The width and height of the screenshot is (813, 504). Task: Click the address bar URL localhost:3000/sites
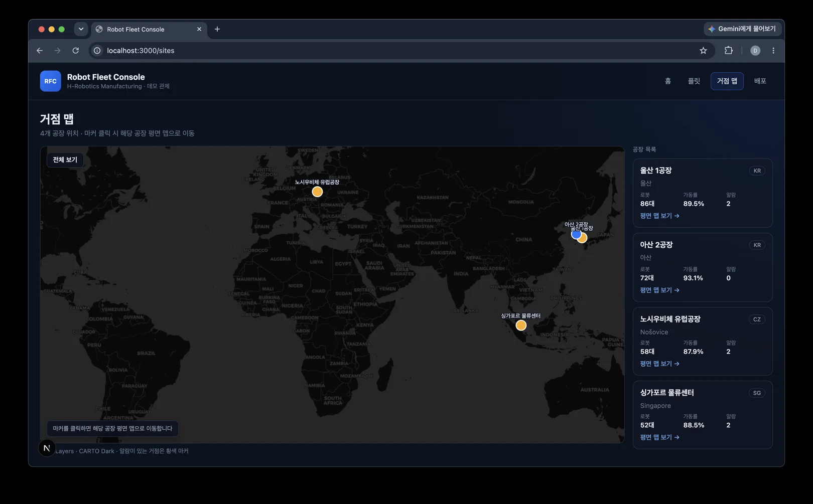pyautogui.click(x=141, y=51)
